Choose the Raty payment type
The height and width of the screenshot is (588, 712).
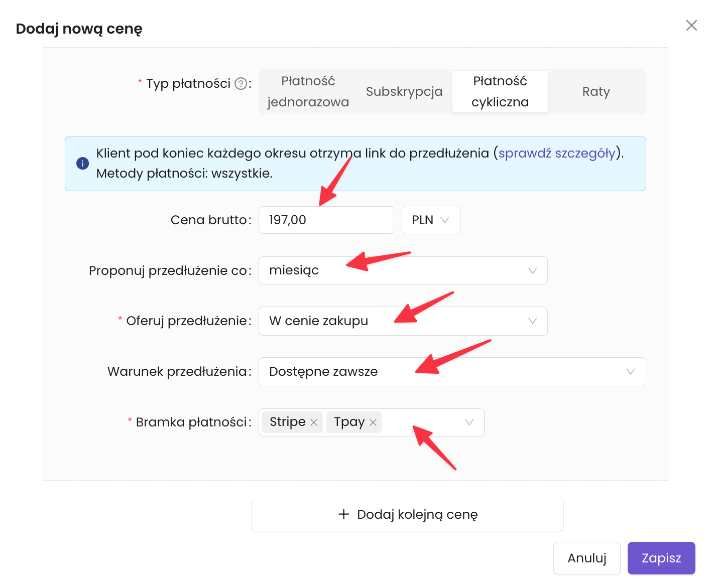(596, 91)
